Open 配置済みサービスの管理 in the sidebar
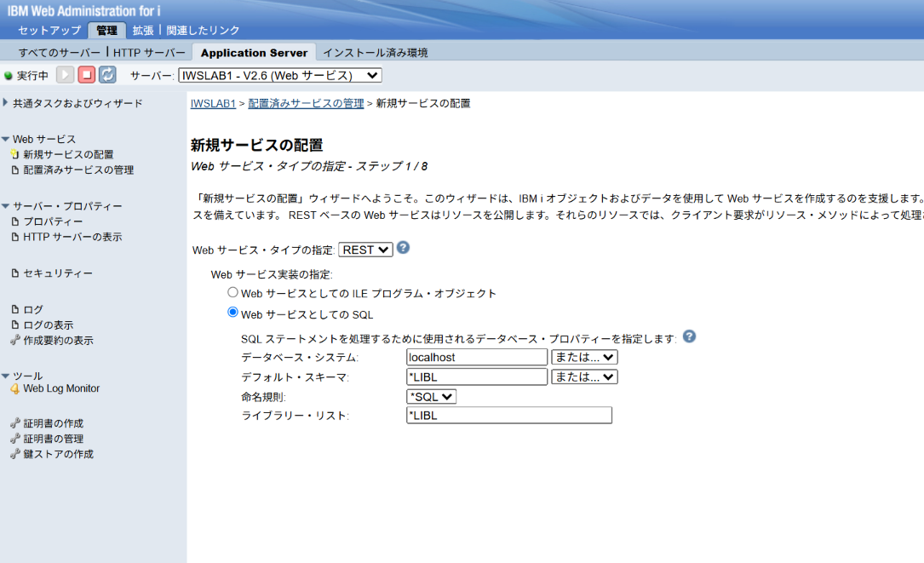This screenshot has width=924, height=563. [78, 169]
